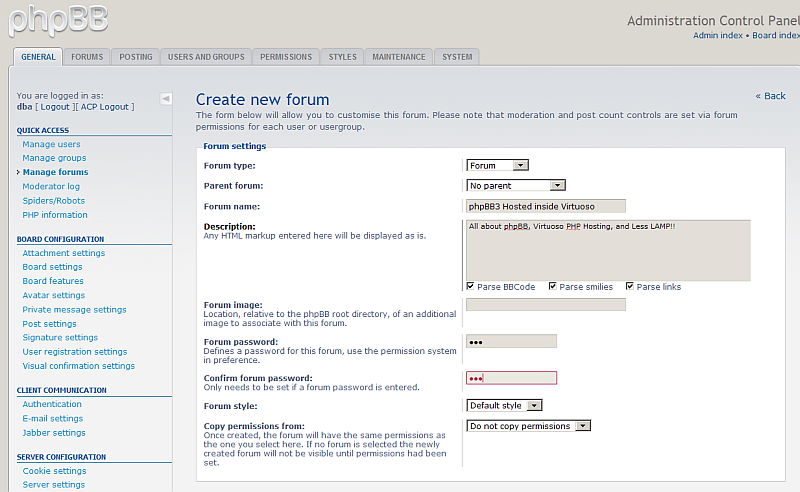This screenshot has height=492, width=800.
Task: Expand the Parent forum dropdown
Action: (x=516, y=185)
